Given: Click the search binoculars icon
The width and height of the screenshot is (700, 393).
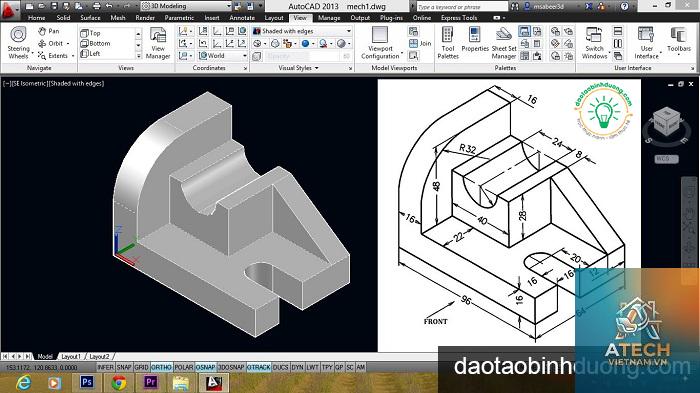Looking at the screenshot, I should click(515, 6).
